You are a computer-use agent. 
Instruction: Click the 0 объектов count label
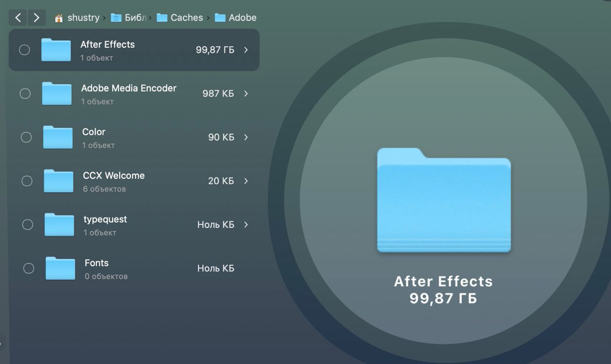(106, 276)
